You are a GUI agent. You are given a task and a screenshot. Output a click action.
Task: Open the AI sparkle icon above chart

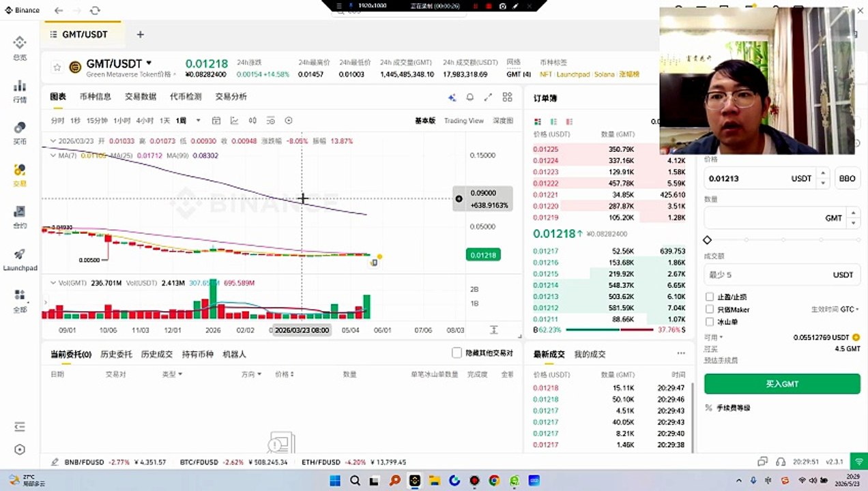coord(452,98)
